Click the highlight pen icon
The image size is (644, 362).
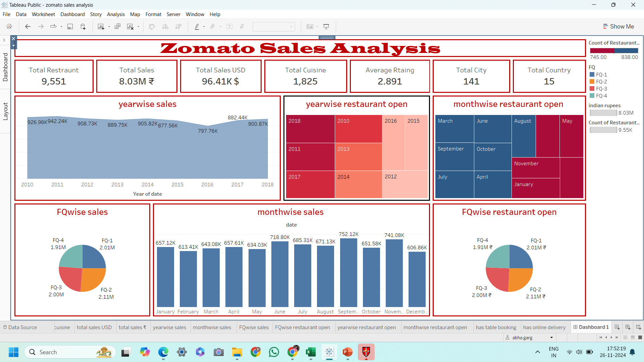[x=197, y=26]
